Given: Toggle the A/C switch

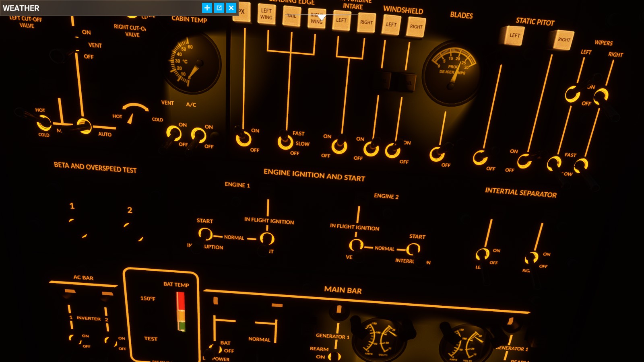Looking at the screenshot, I should 198,136.
